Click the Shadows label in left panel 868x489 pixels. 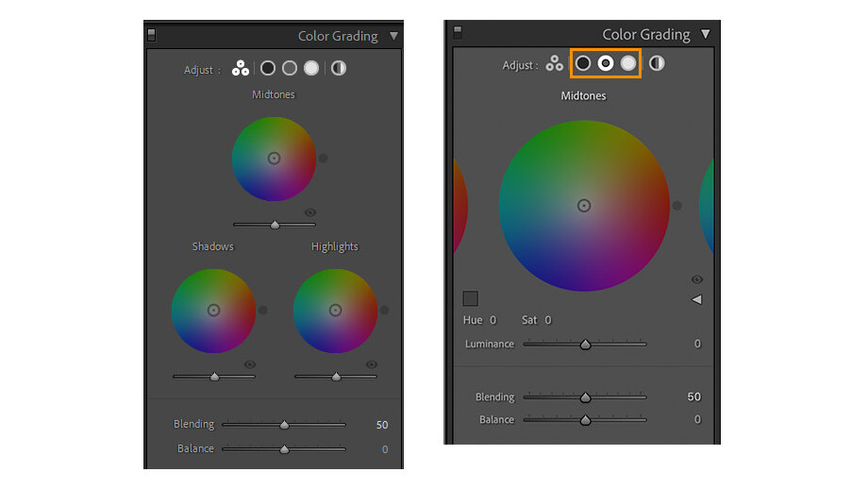[213, 246]
